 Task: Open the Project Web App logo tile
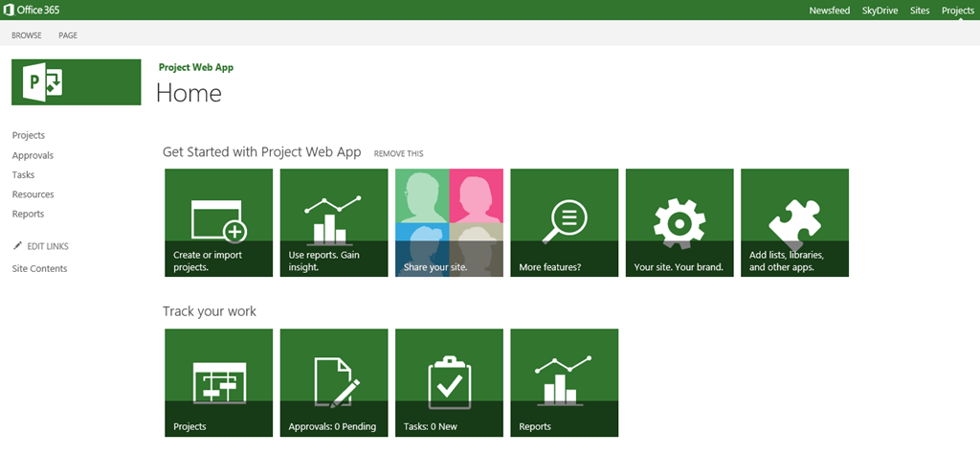pos(77,82)
